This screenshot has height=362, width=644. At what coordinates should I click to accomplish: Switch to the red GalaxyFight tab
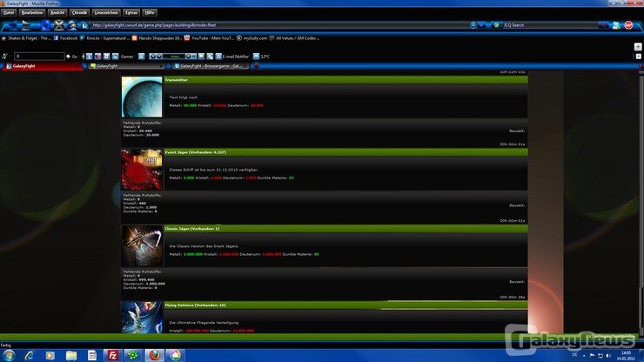[x=41, y=66]
